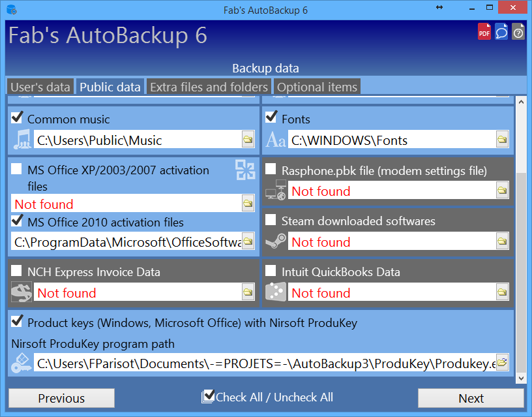Click the NCH Express Invoice dollar icon
This screenshot has height=417, width=532.
click(22, 292)
